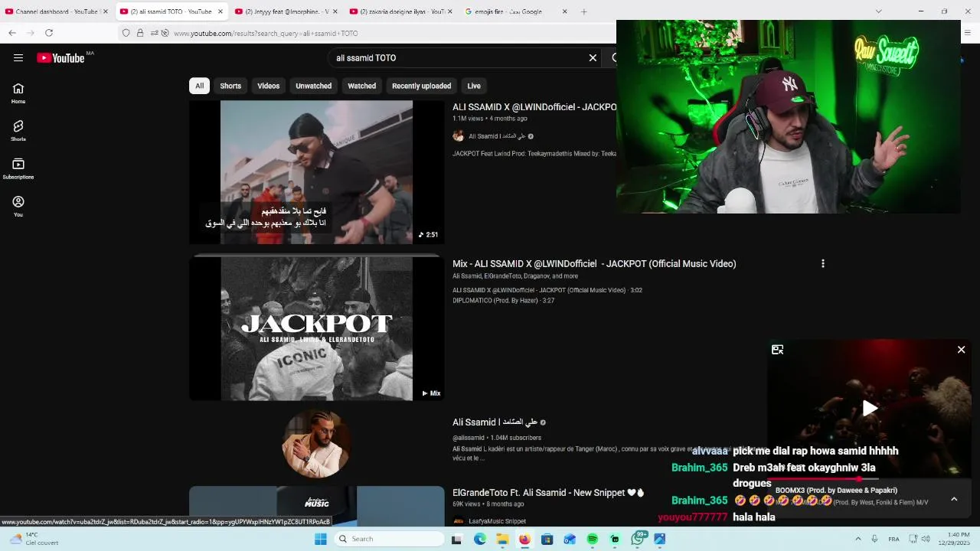The image size is (980, 551).
Task: Switch to the Jntyyy feat @Imorphine tab
Action: click(287, 11)
